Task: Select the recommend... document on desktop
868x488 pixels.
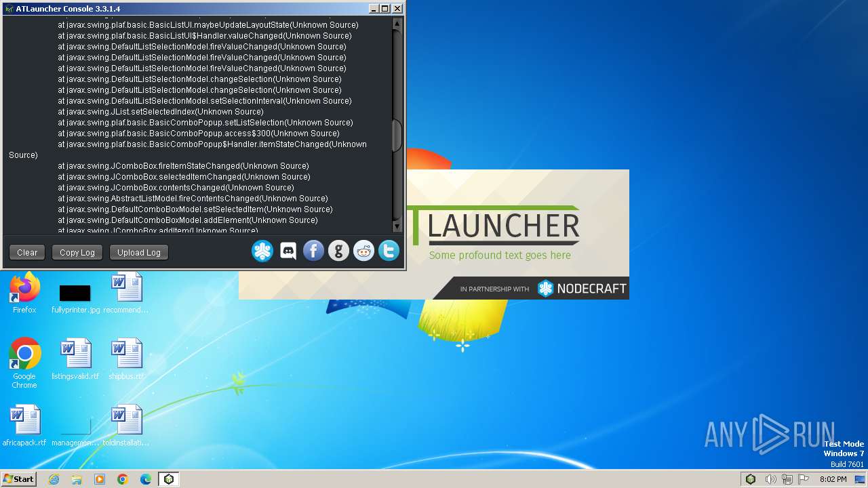Action: point(126,293)
